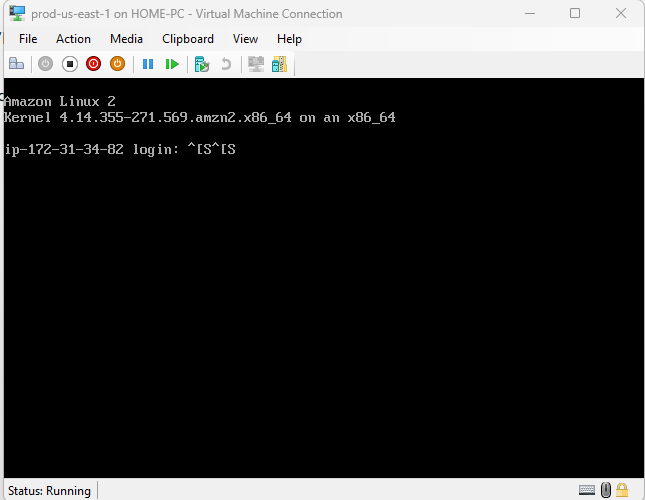Viewport: 645px width, 500px height.
Task: Click the greyed-out Start power button
Action: (x=45, y=64)
